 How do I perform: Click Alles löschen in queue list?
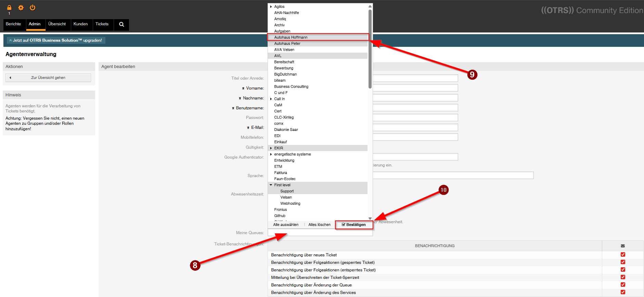[x=319, y=225]
